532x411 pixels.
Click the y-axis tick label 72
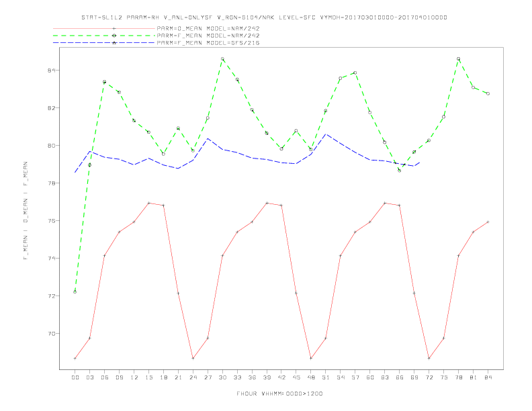(x=51, y=296)
